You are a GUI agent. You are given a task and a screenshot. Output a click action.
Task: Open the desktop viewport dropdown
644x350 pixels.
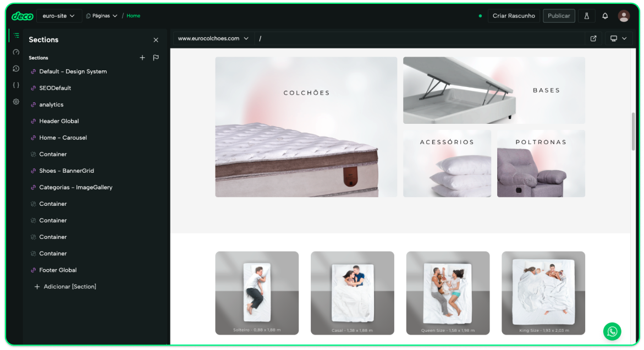[618, 38]
